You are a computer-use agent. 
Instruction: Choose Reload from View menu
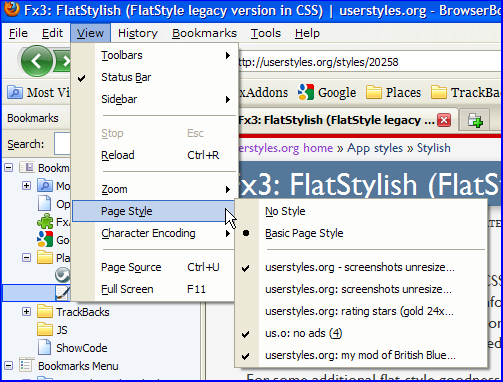(x=154, y=155)
